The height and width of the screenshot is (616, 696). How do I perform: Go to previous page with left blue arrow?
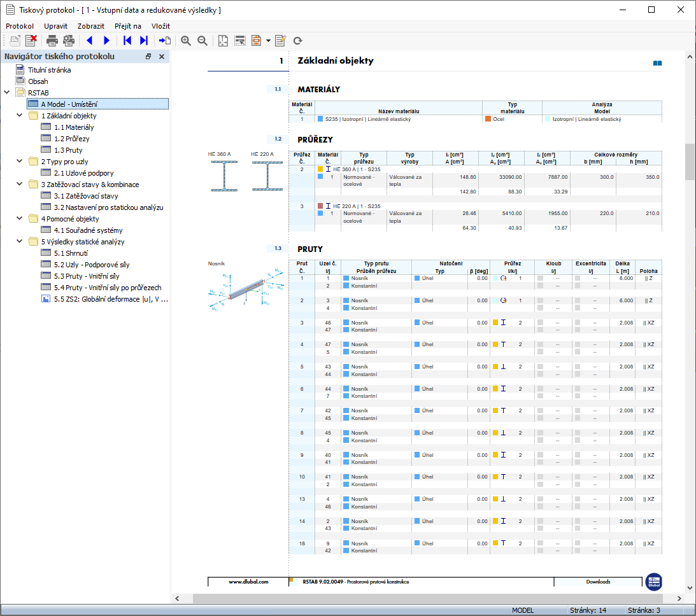[x=90, y=41]
